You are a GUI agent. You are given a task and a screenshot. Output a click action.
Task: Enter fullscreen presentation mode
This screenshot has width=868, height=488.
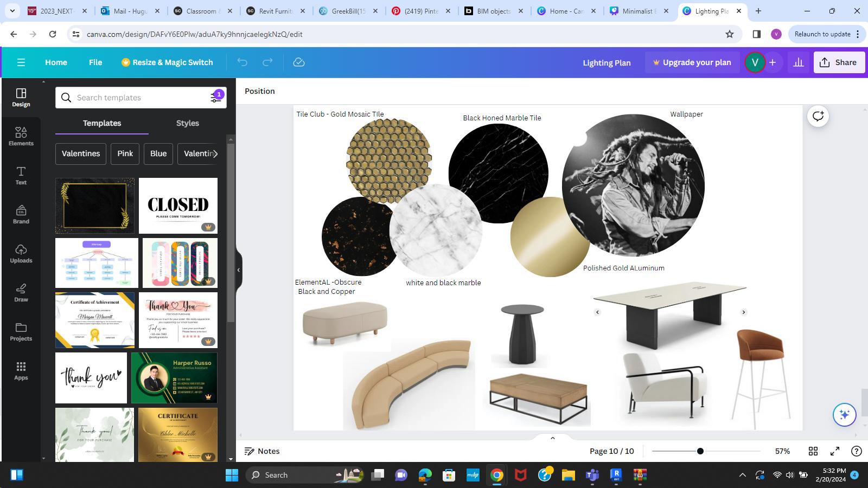835,451
